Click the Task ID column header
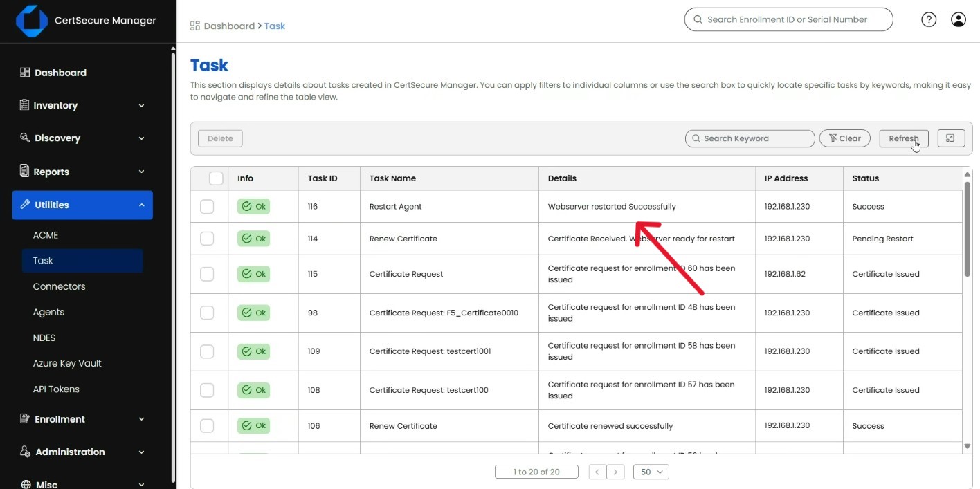980x489 pixels. click(323, 178)
